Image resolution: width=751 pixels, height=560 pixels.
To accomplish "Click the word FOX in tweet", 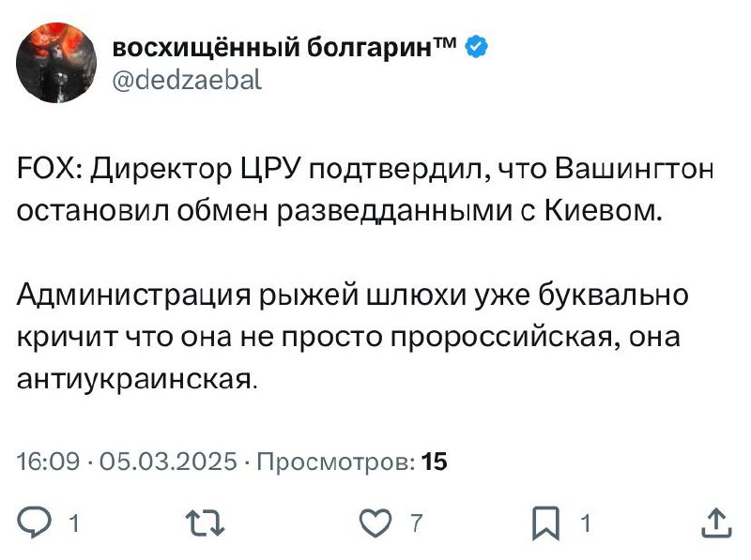I will pos(44,173).
